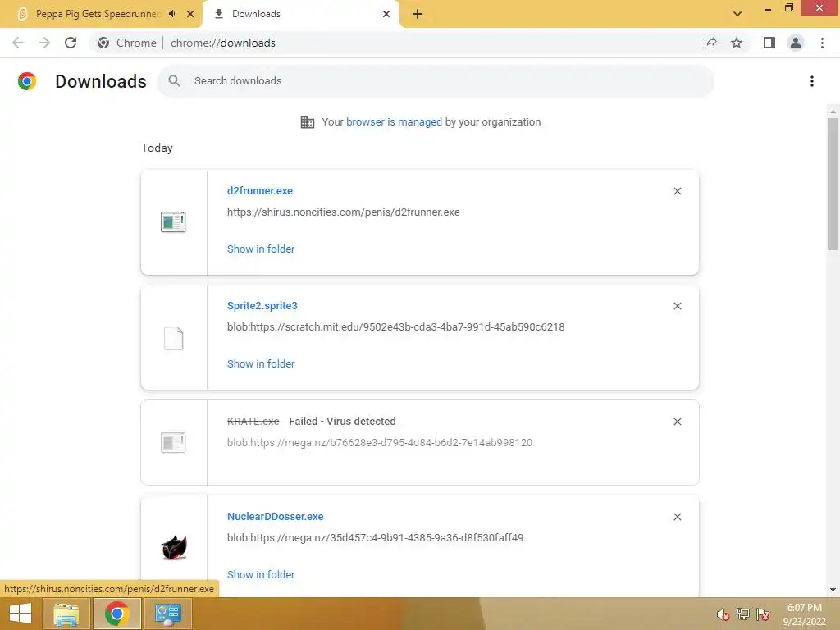This screenshot has height=630, width=840.
Task: Mute the Peppa Pig tab audio icon
Action: click(x=172, y=14)
